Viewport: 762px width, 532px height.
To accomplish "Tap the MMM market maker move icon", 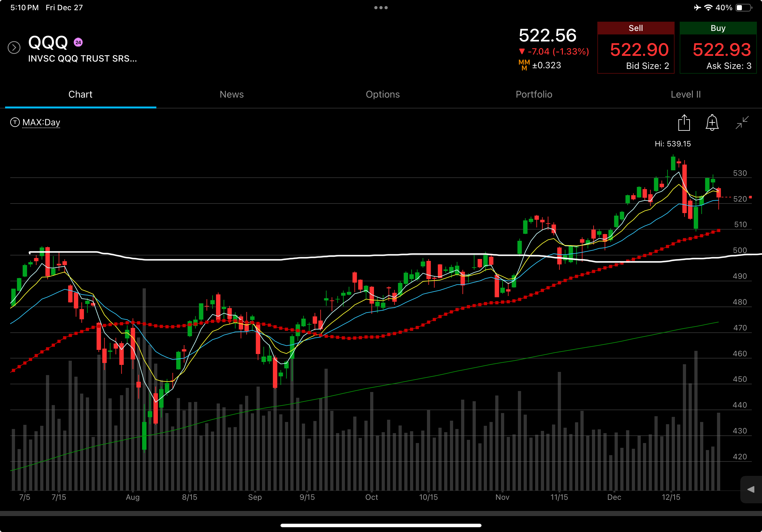I will 524,65.
